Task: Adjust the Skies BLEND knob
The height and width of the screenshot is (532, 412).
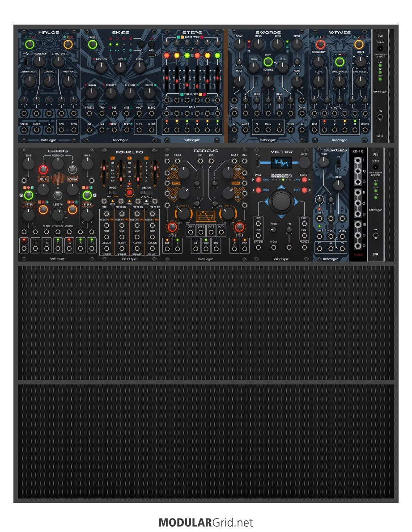Action: pos(149,93)
